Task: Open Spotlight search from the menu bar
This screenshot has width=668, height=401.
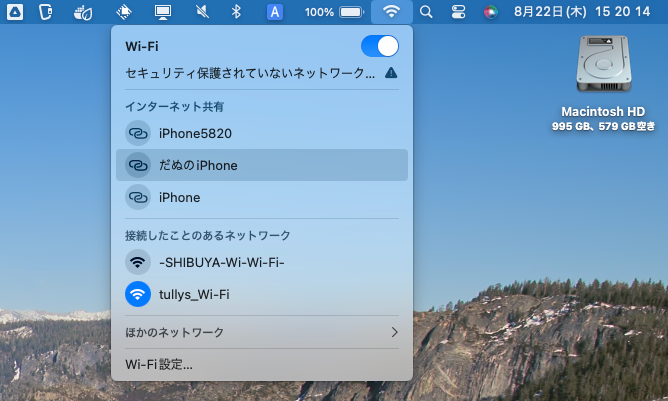Action: click(426, 12)
